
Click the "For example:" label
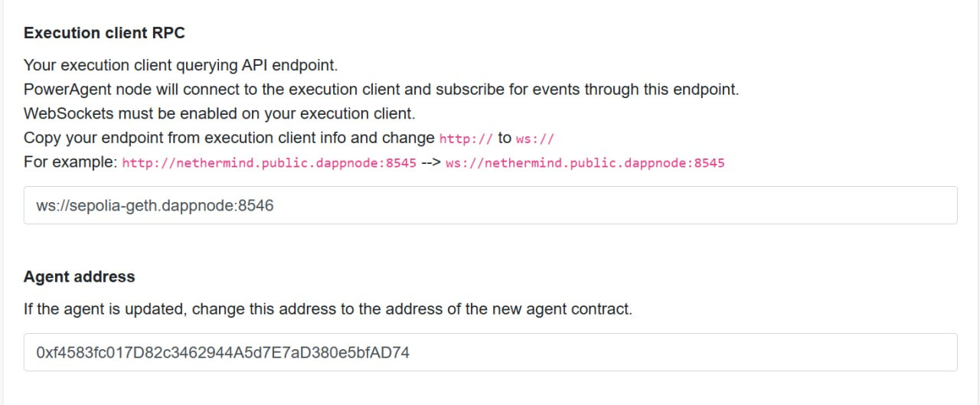pos(70,162)
